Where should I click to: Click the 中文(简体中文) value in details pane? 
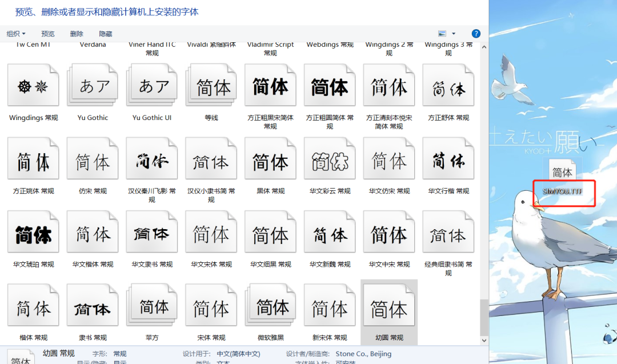click(238, 354)
